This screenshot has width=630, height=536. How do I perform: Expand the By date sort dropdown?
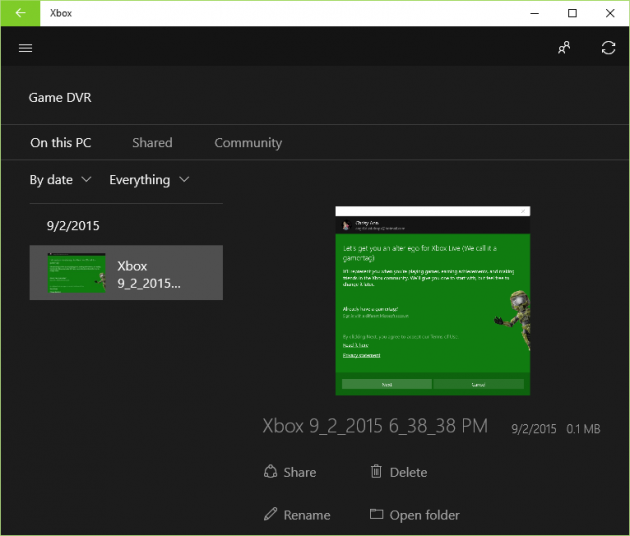click(x=60, y=180)
